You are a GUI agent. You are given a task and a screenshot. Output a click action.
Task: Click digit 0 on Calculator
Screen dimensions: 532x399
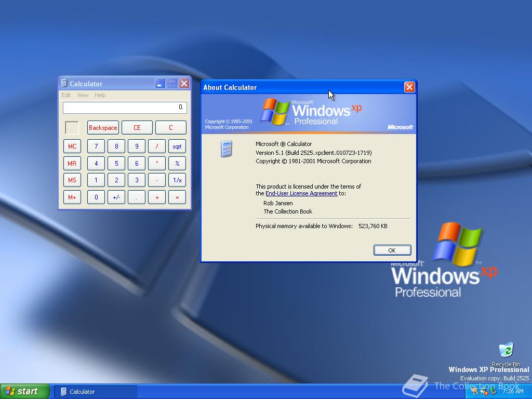96,197
